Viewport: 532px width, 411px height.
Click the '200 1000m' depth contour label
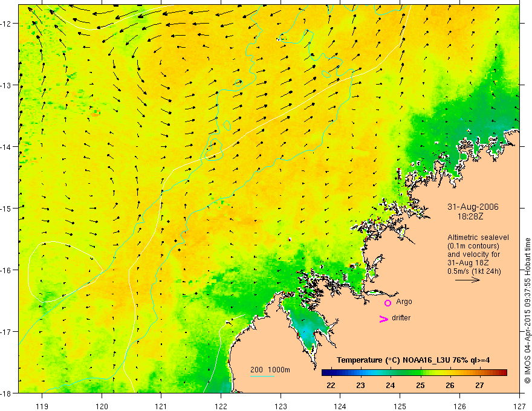coord(270,370)
